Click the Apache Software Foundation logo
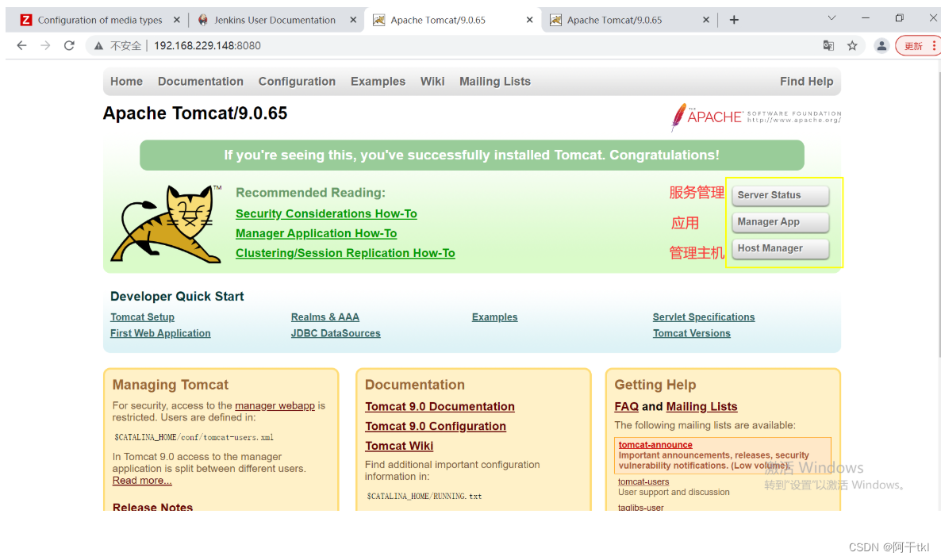The height and width of the screenshot is (560, 941). click(755, 117)
